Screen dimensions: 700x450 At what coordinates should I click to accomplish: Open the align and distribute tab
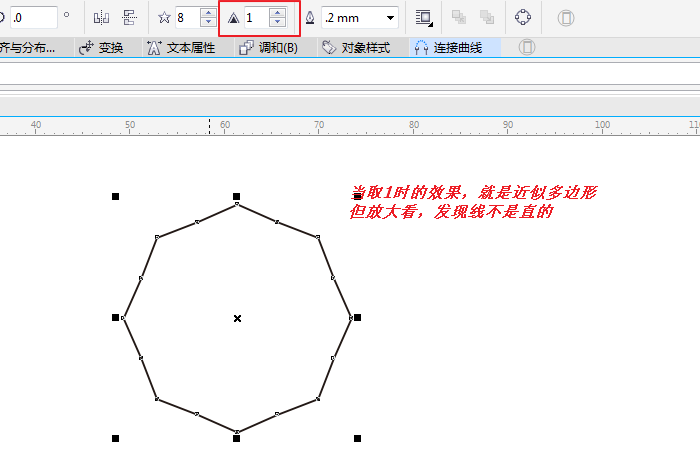(37, 48)
